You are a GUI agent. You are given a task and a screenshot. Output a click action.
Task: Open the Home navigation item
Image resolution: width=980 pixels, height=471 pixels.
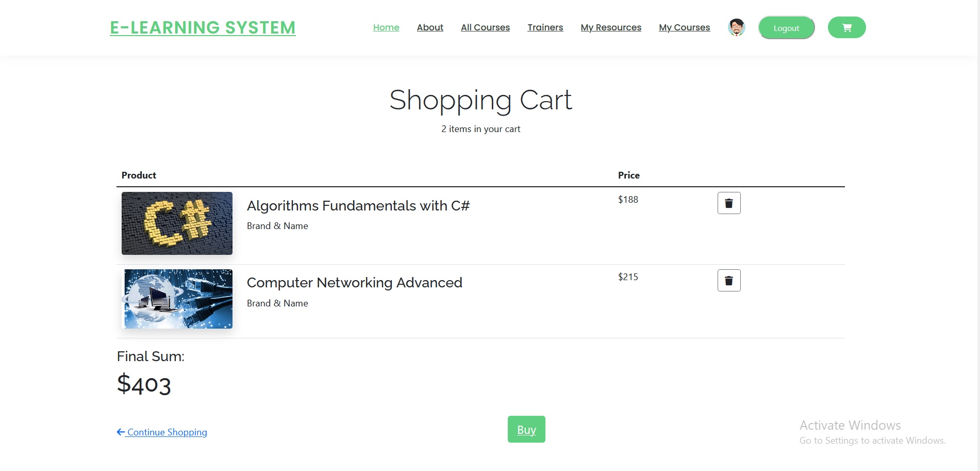386,27
